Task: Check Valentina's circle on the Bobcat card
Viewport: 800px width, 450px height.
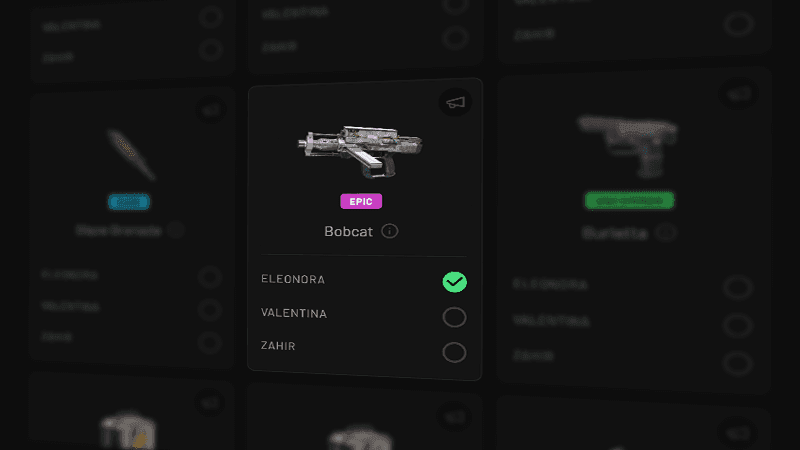Action: 454,317
